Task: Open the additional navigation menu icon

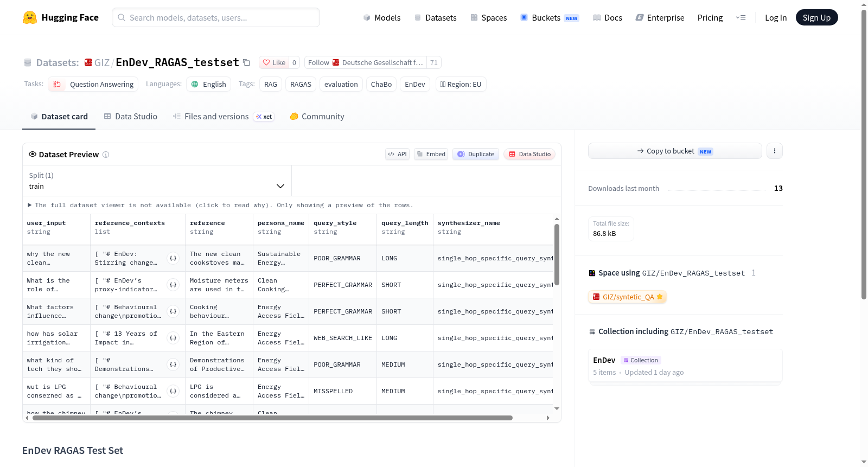Action: pos(741,17)
